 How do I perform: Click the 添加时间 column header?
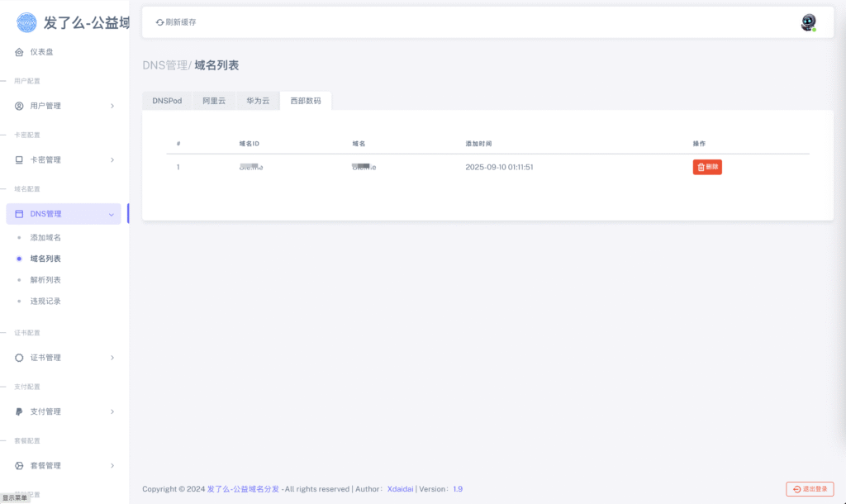478,144
